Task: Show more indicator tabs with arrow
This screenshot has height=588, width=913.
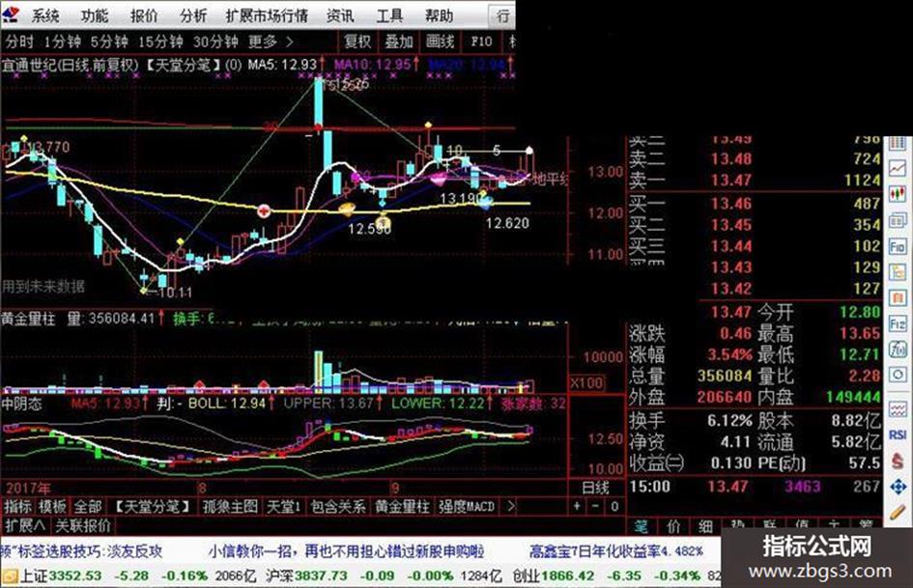Action: click(x=511, y=507)
